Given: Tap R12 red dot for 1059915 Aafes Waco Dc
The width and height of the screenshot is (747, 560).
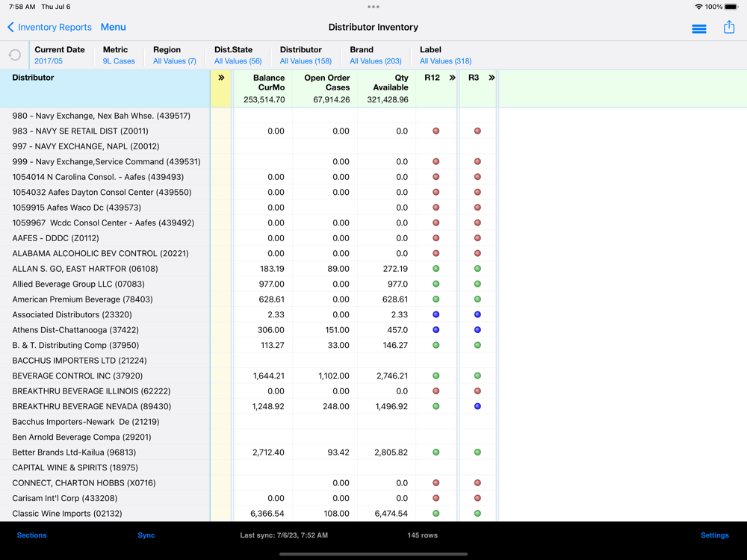Looking at the screenshot, I should 436,208.
